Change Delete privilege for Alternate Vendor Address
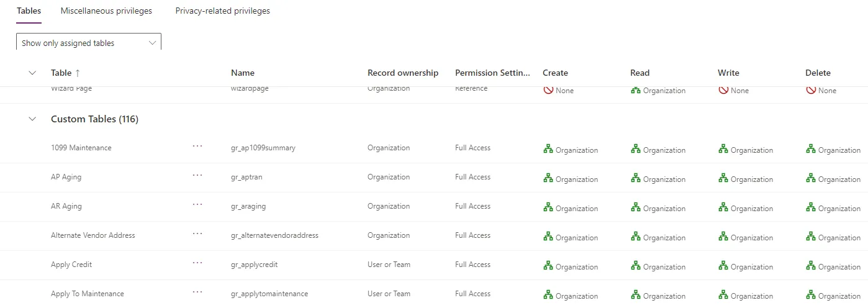Screen dimensions: 868x308 833,237
